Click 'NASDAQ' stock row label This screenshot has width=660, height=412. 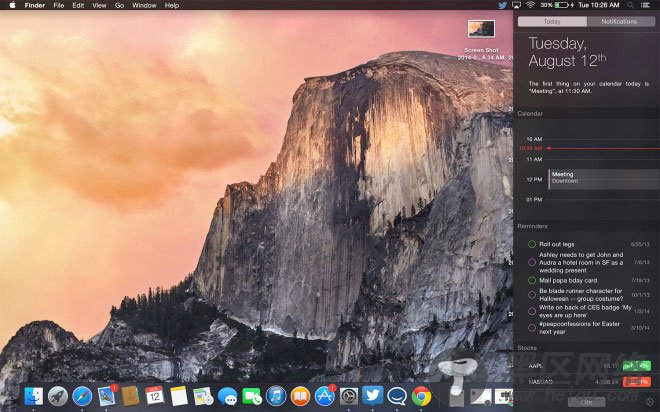coord(540,382)
